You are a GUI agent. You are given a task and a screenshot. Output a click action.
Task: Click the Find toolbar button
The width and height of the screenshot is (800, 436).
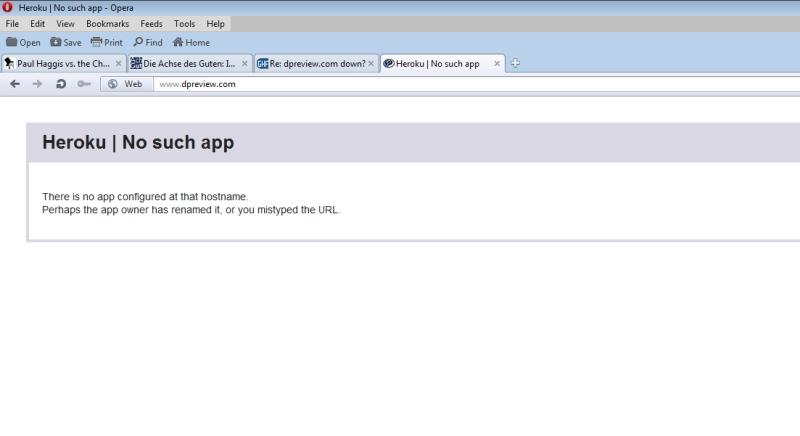click(148, 42)
